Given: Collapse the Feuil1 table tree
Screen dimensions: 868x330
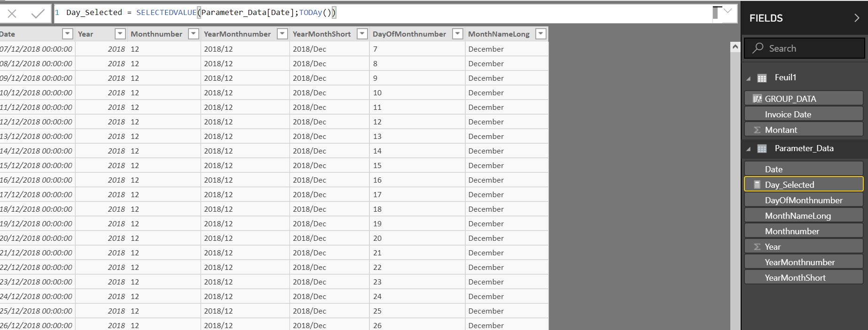Looking at the screenshot, I should point(749,78).
